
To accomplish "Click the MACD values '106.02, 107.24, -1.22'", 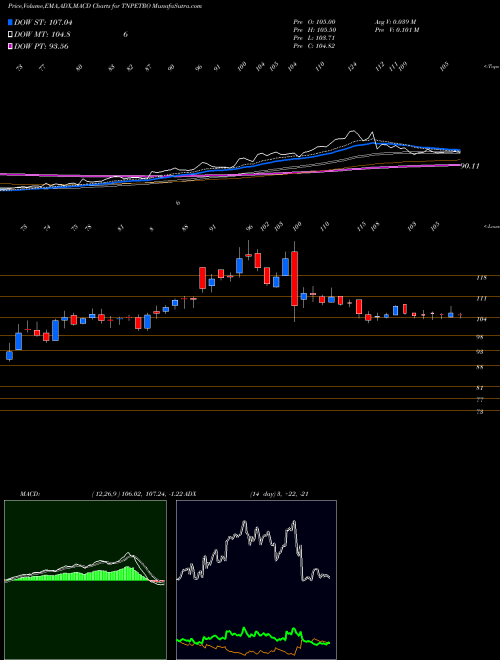I will click(x=155, y=494).
